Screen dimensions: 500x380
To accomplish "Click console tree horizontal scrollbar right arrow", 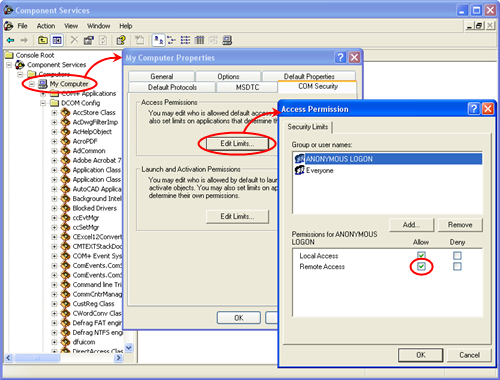I will [118, 358].
